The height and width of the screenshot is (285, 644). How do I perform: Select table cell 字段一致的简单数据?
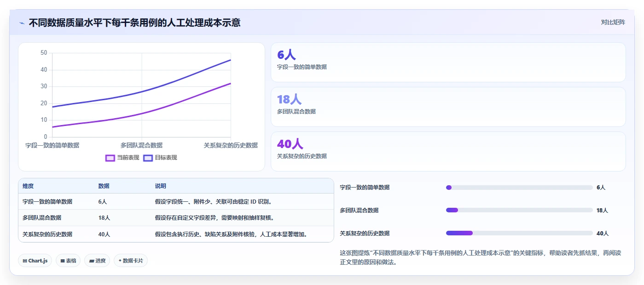coord(47,202)
